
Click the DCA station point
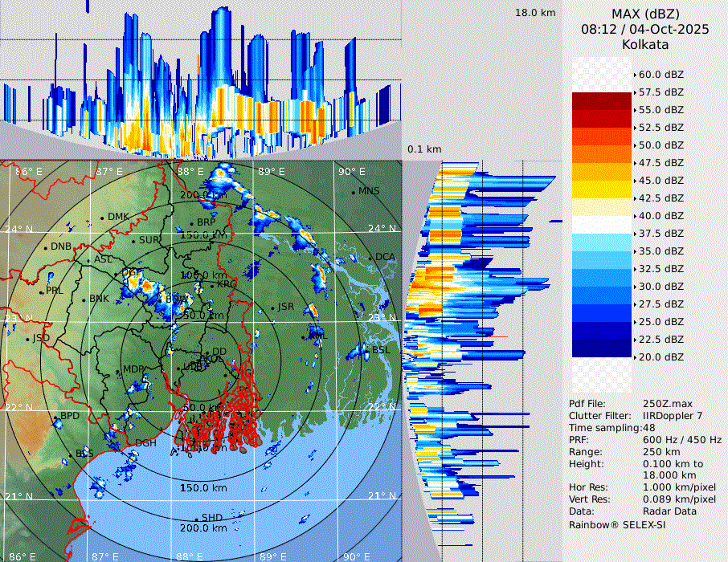(x=372, y=258)
